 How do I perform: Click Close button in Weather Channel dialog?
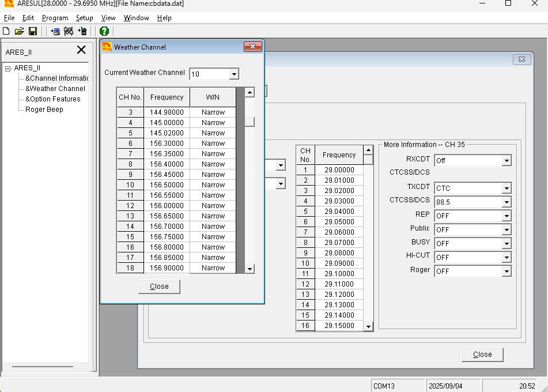[x=159, y=287]
